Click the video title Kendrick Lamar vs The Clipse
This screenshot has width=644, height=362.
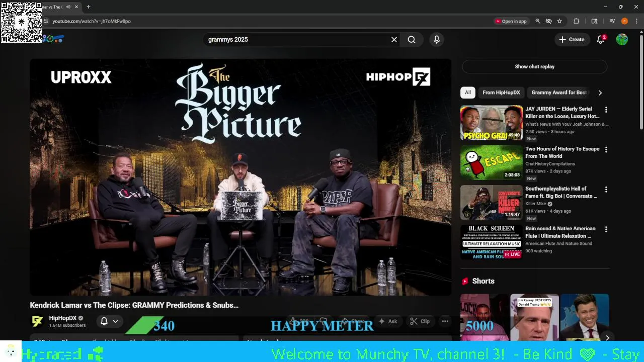pos(134,305)
